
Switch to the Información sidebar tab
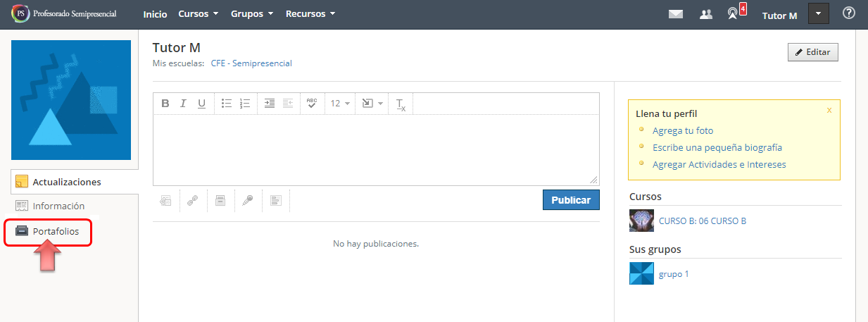(x=58, y=206)
